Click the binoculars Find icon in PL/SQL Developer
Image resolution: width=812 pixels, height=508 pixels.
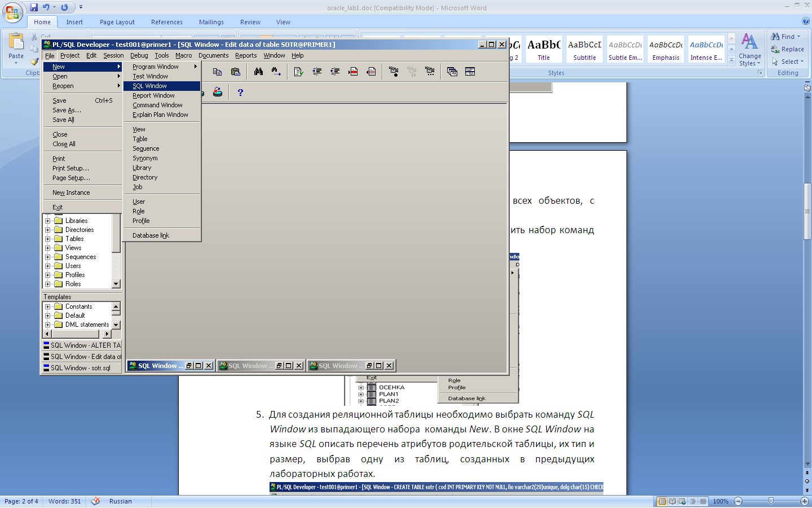[x=258, y=72]
